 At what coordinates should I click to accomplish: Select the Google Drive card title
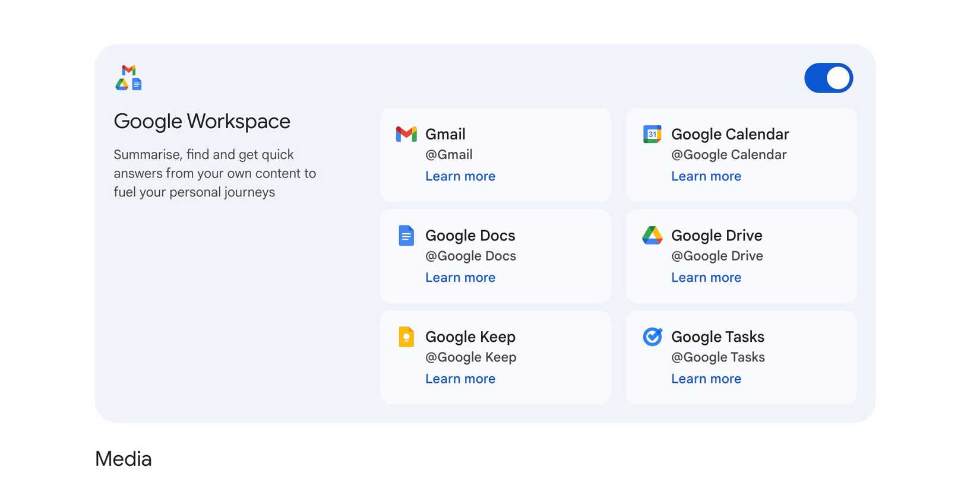717,236
